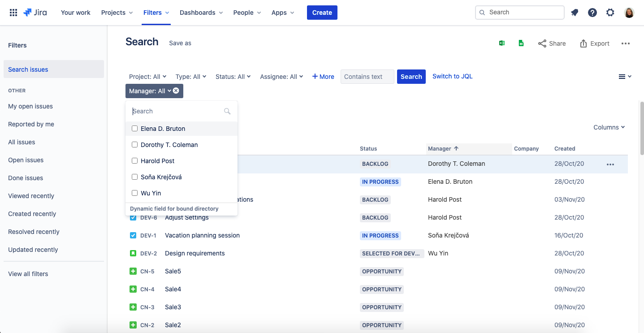Select the Wu Yin checkbox

134,193
